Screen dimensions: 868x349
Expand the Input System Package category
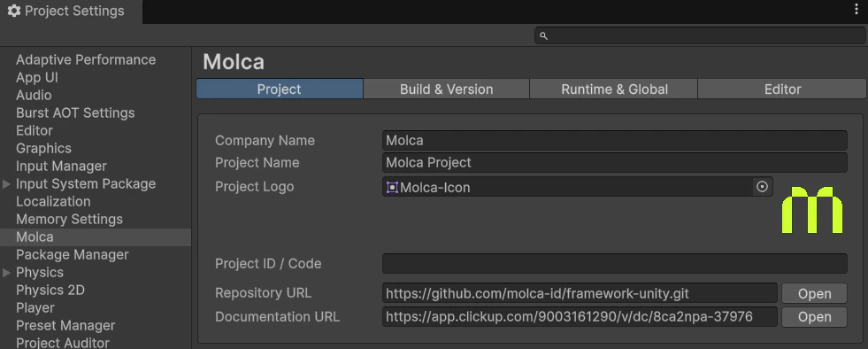(7, 184)
